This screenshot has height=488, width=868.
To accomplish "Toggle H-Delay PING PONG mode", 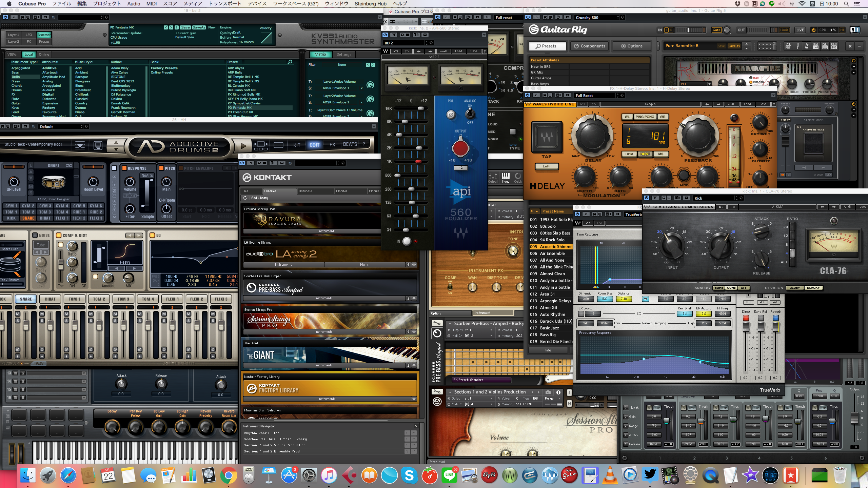I will (645, 117).
